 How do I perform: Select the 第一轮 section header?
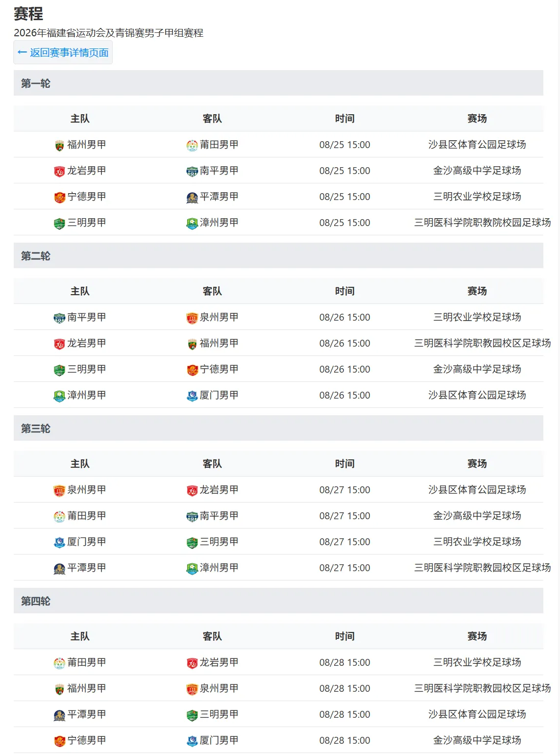[x=278, y=83]
